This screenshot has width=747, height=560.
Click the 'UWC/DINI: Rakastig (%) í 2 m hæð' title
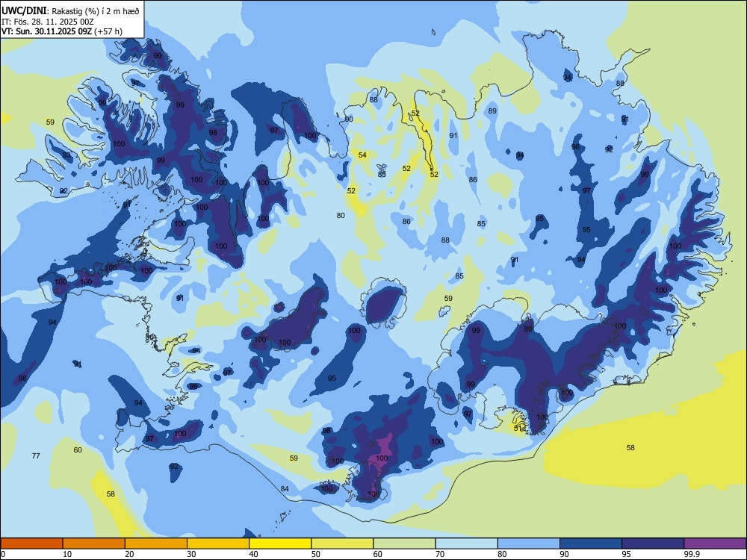[x=70, y=11]
